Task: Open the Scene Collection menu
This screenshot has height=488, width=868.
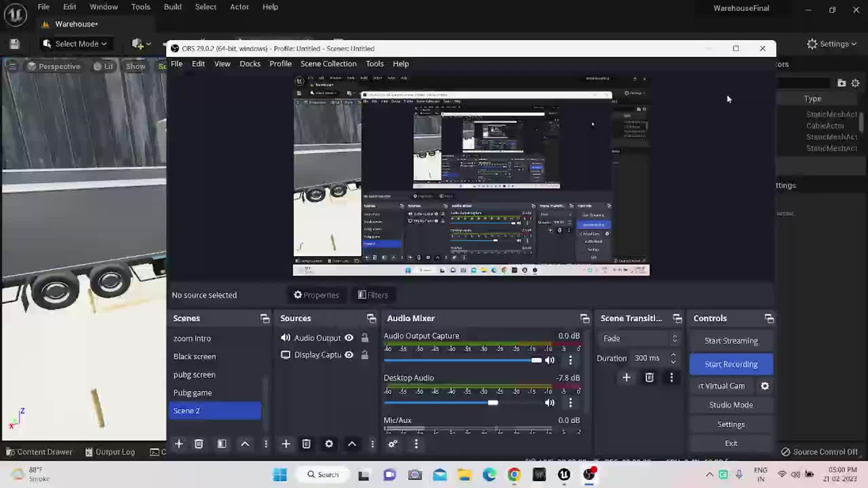Action: 328,64
